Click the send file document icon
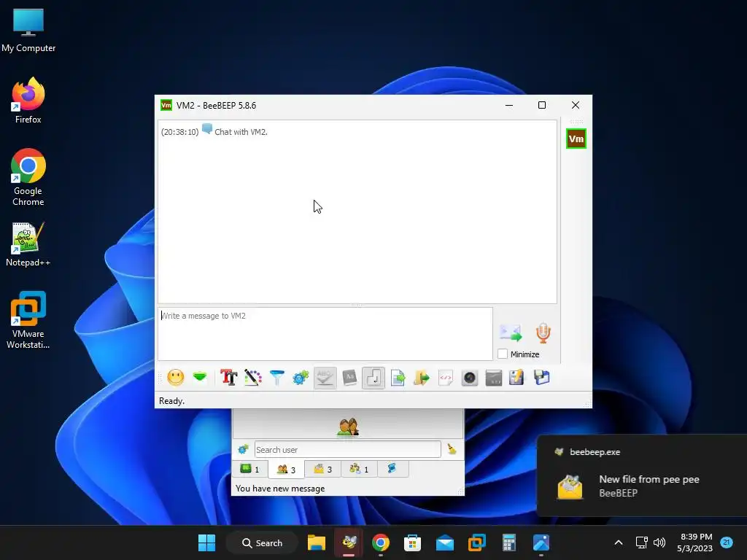 (398, 378)
